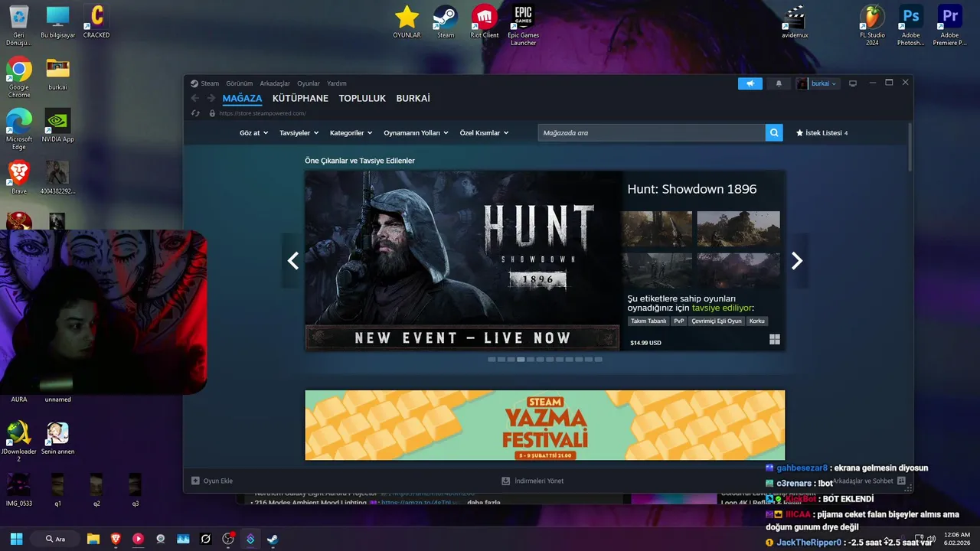
Task: Show next featured game with right arrow
Action: coord(797,261)
